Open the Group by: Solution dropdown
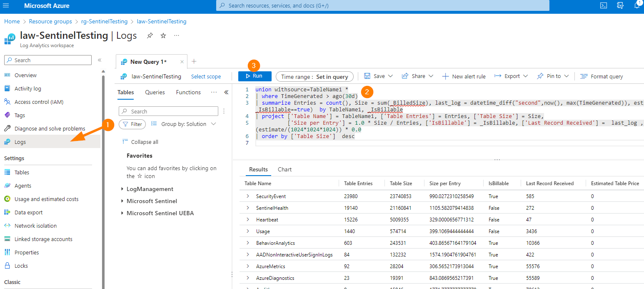 [184, 124]
